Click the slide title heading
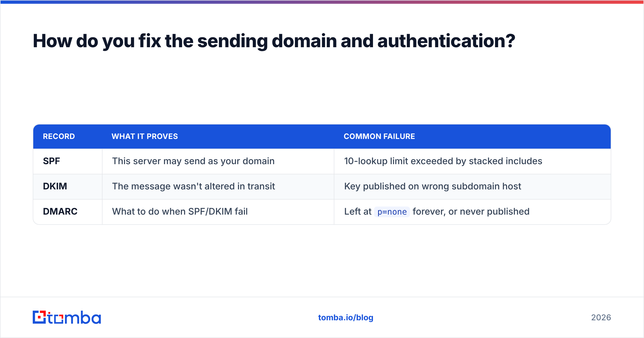The image size is (644, 338). coord(274,41)
